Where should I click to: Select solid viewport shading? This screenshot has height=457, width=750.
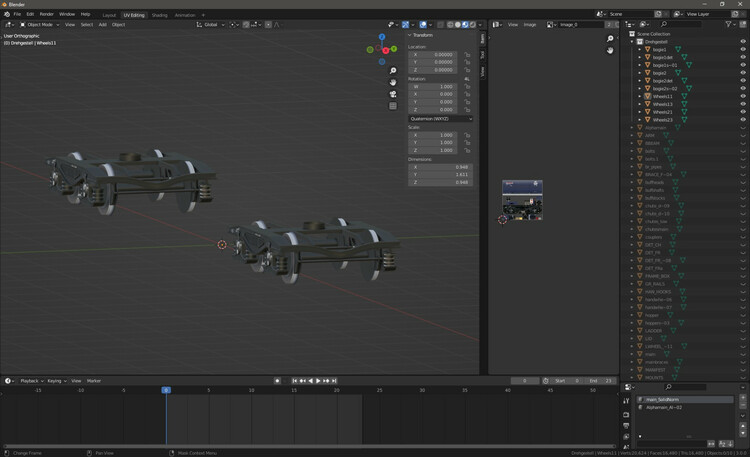tap(457, 24)
